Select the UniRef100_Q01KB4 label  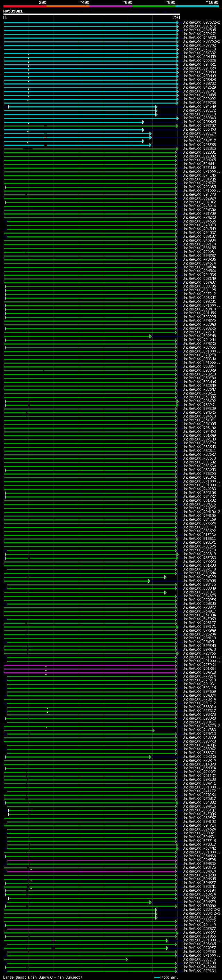click(199, 669)
